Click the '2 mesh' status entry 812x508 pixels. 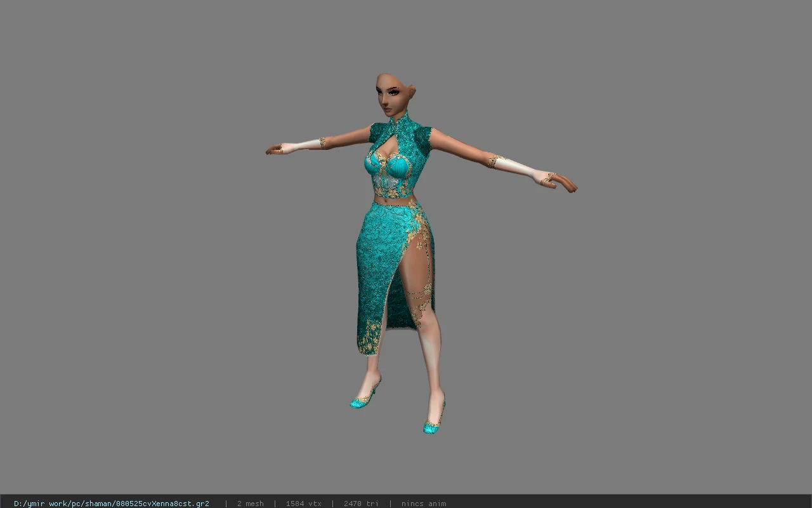click(x=250, y=504)
